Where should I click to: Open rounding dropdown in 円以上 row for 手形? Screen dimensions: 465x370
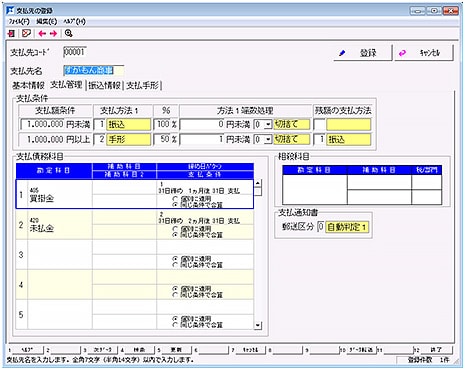268,140
